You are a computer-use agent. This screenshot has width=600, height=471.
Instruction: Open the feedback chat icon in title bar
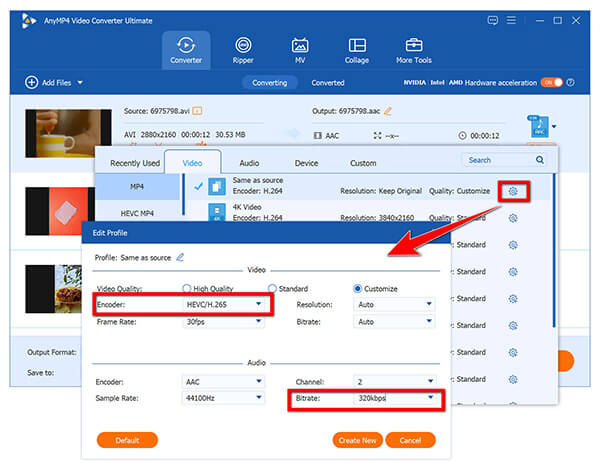tap(492, 20)
